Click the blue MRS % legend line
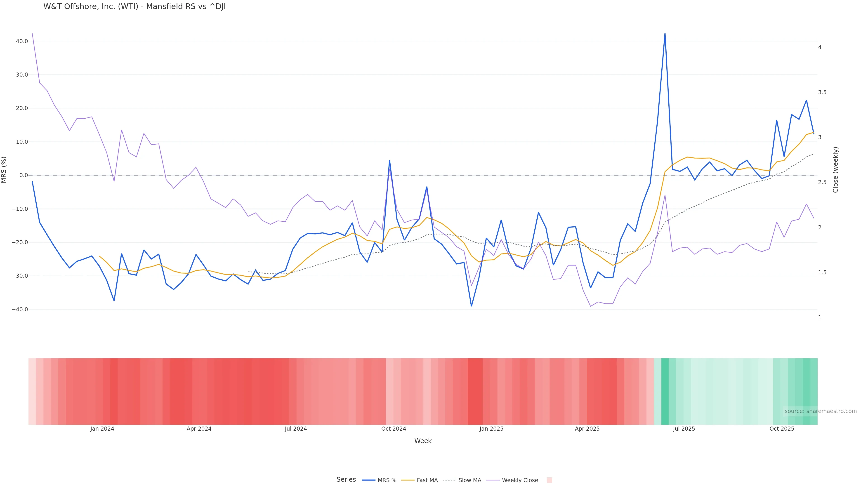 pos(369,480)
